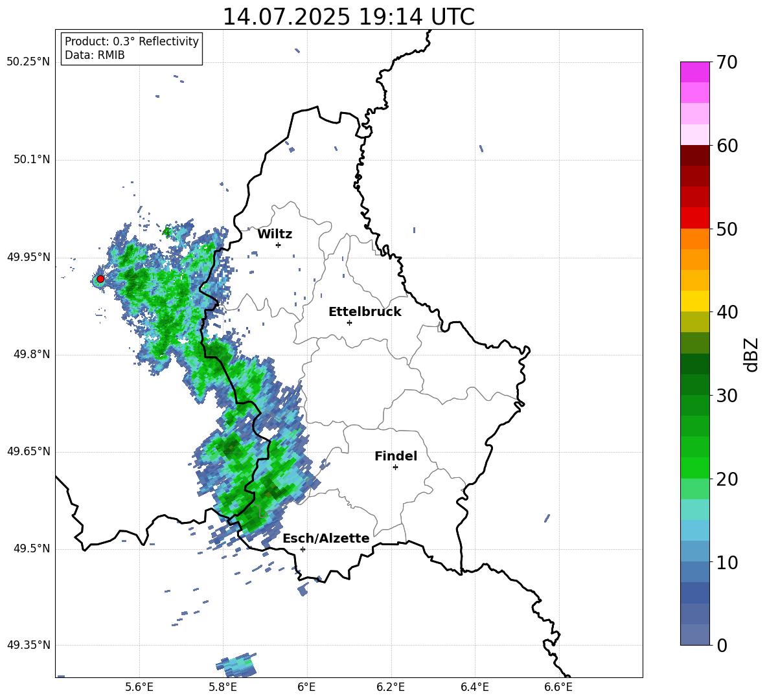Click the 70 value on colorbar
Viewport: 767px width, 700px height.
click(727, 63)
